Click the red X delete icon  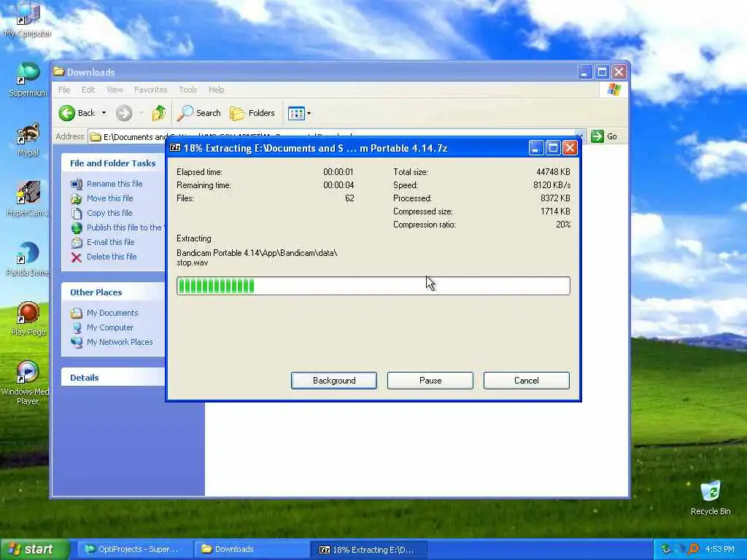tap(76, 257)
